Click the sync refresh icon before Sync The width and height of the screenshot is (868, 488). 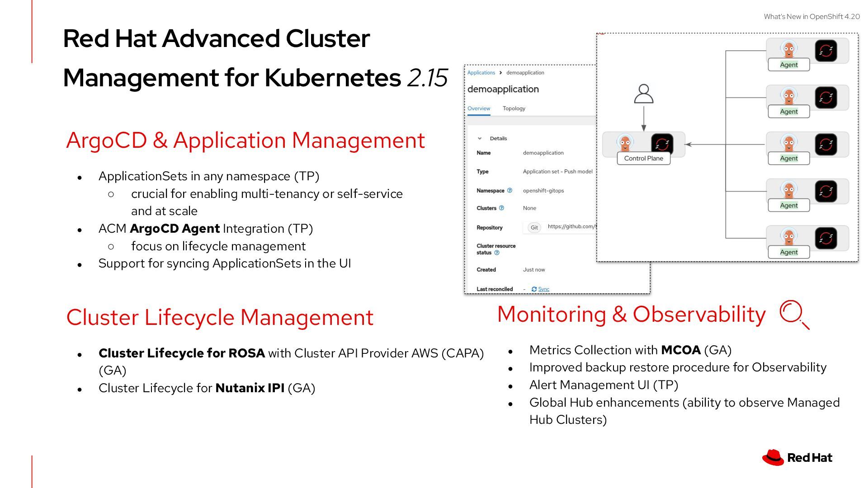click(x=534, y=289)
